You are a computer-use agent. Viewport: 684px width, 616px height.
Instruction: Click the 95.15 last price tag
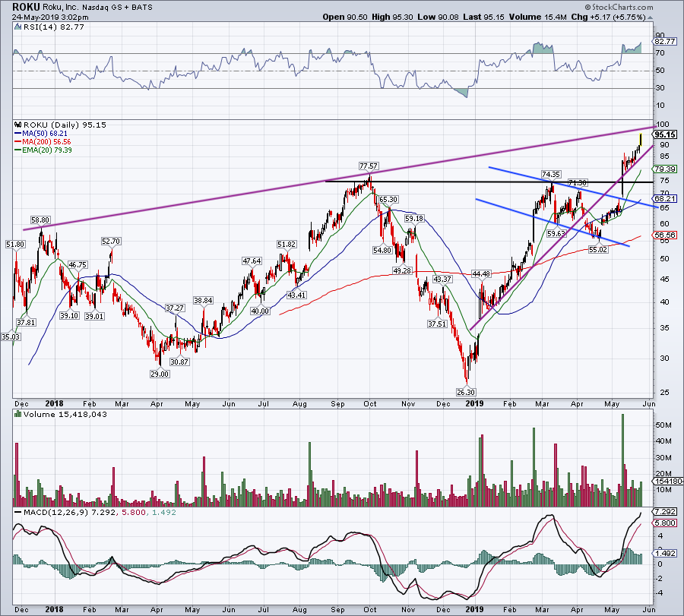pos(665,134)
